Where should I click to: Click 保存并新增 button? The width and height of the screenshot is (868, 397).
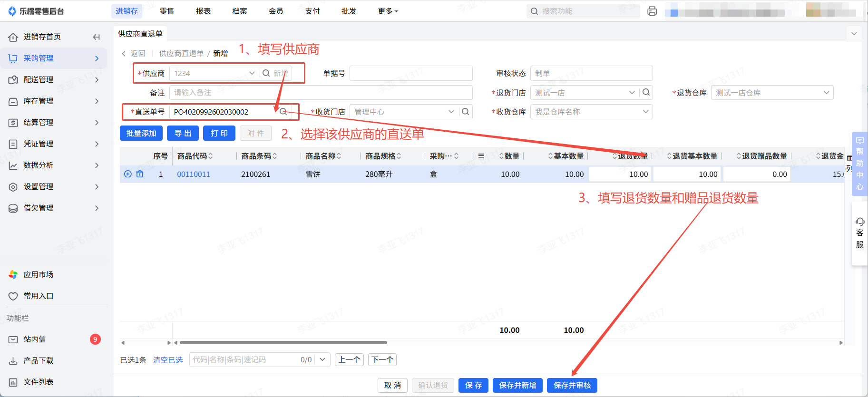518,385
